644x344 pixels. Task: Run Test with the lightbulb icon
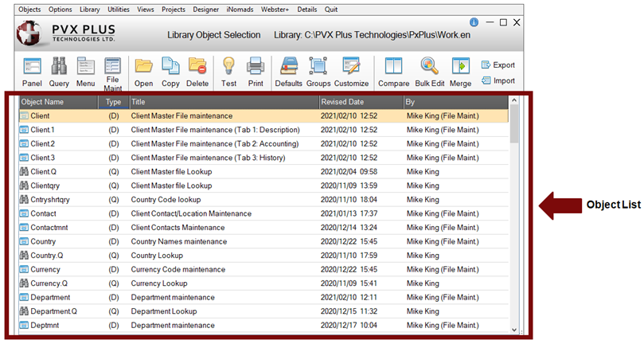(x=228, y=67)
